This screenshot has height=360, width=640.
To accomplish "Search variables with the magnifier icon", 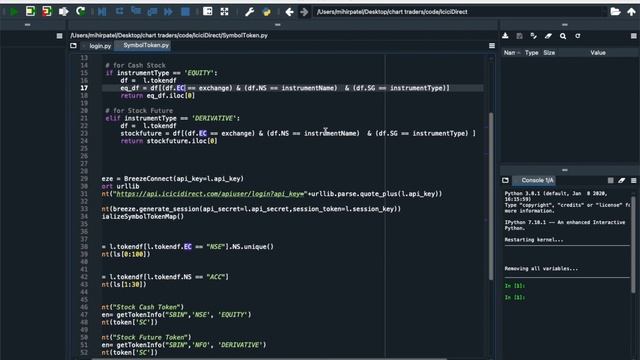I will click(x=563, y=36).
